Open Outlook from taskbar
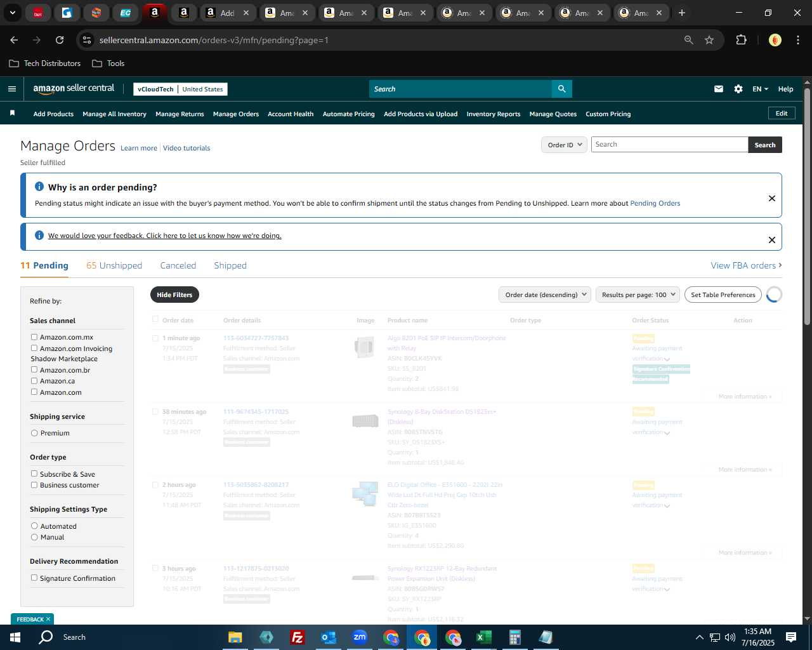 pyautogui.click(x=328, y=637)
